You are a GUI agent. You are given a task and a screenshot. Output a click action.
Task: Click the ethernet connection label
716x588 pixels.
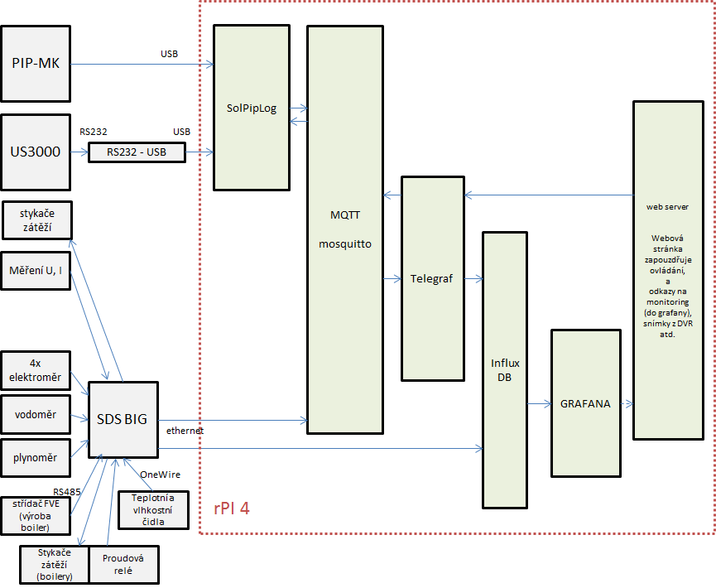pos(185,431)
